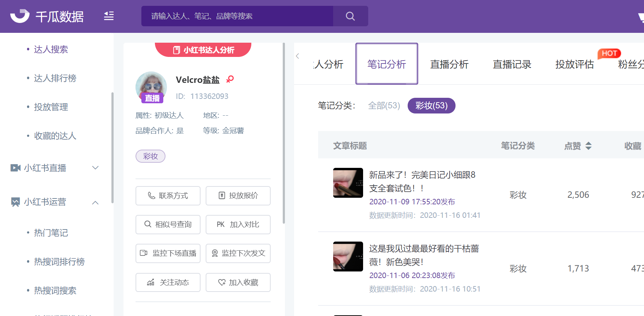Open note titled 这是我见过最最好看的干枯蔷薇
This screenshot has width=644, height=316.
coord(424,255)
